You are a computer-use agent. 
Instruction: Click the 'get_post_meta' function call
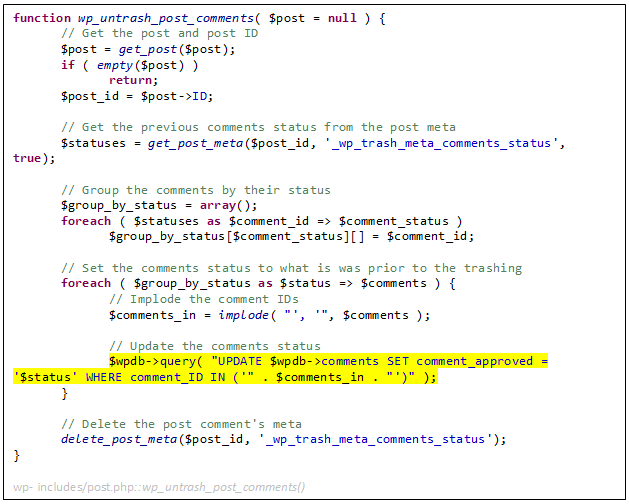195,143
